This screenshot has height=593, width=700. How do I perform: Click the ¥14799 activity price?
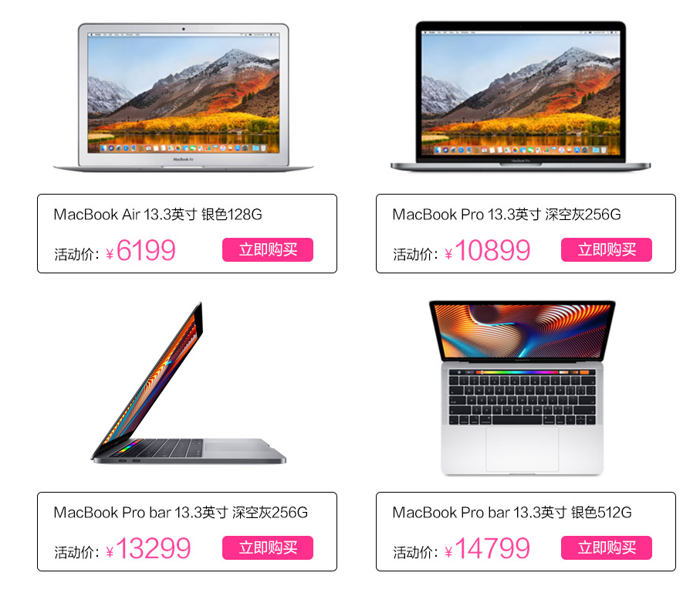488,548
